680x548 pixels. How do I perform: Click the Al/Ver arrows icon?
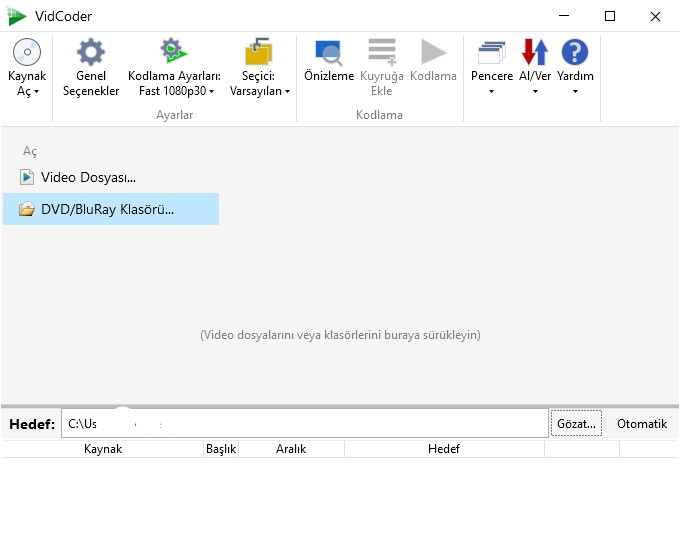coord(535,52)
